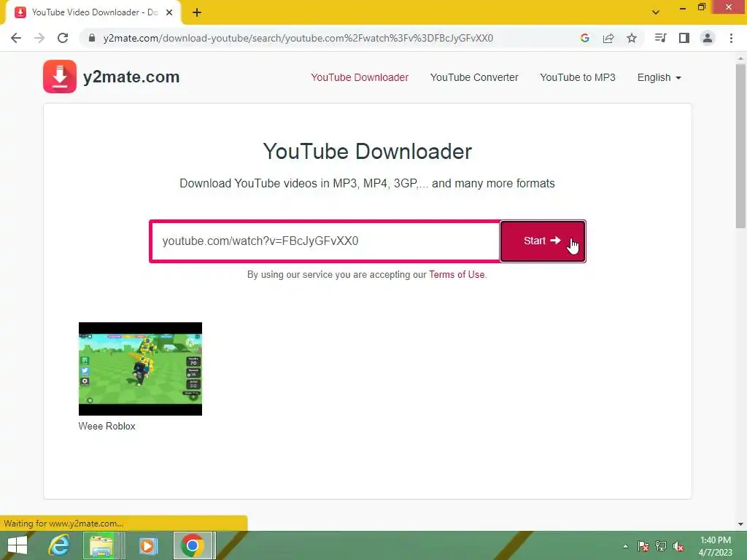Open the media control playlist icon

tap(660, 38)
